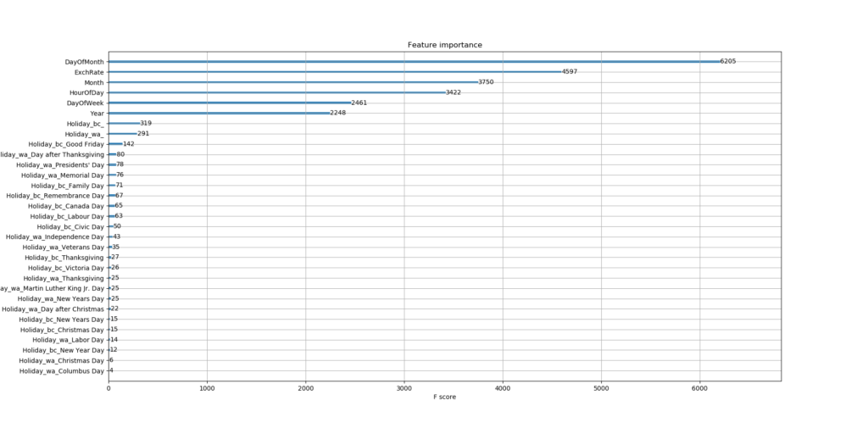Select the Holiday_bc_Good Friday label

point(66,145)
